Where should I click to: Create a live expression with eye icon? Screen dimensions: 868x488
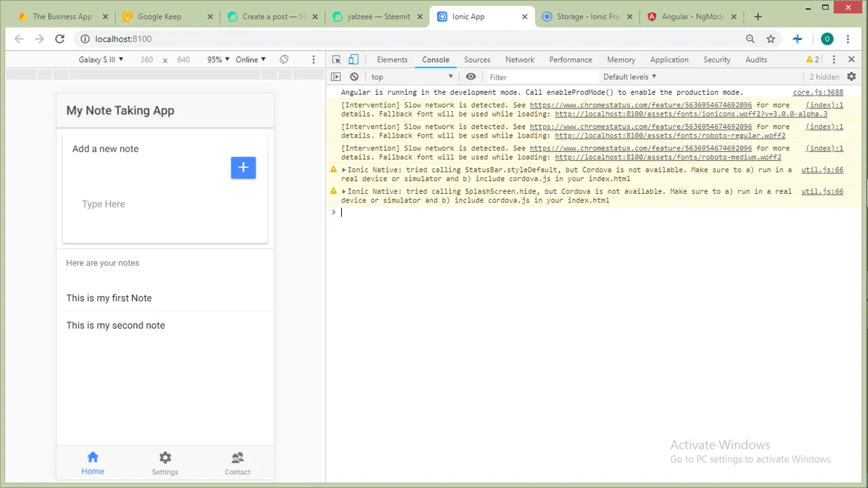tap(471, 77)
